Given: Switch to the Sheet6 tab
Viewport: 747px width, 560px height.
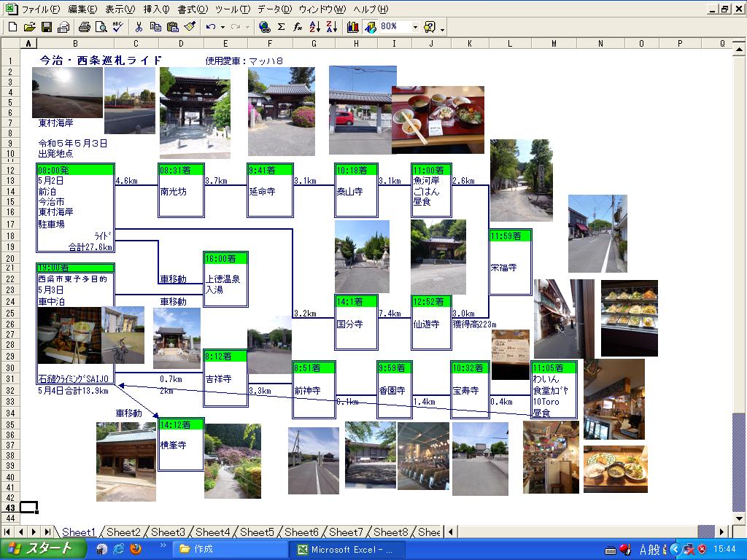Looking at the screenshot, I should click(x=301, y=532).
